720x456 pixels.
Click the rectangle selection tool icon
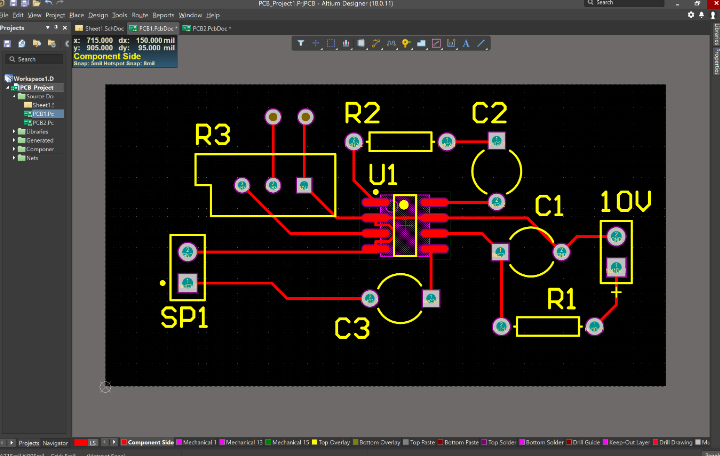[x=331, y=43]
